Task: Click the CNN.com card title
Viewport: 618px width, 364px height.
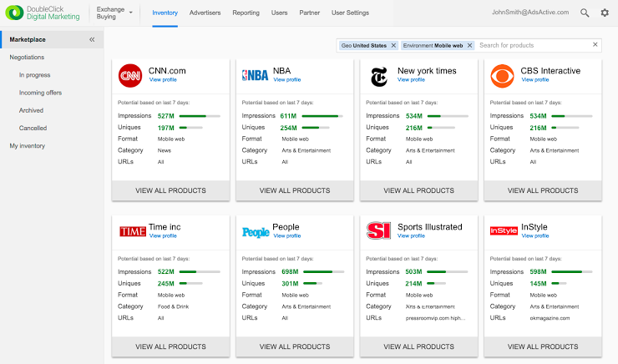Action: click(167, 71)
